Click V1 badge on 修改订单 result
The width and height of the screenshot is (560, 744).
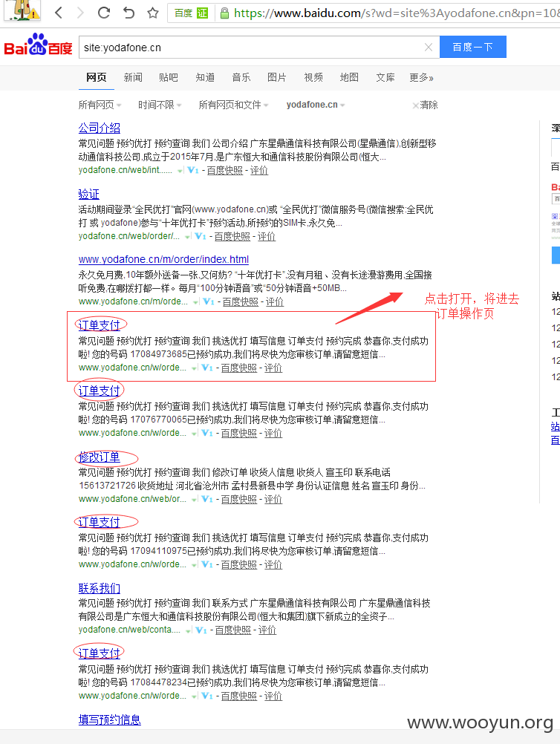point(207,499)
